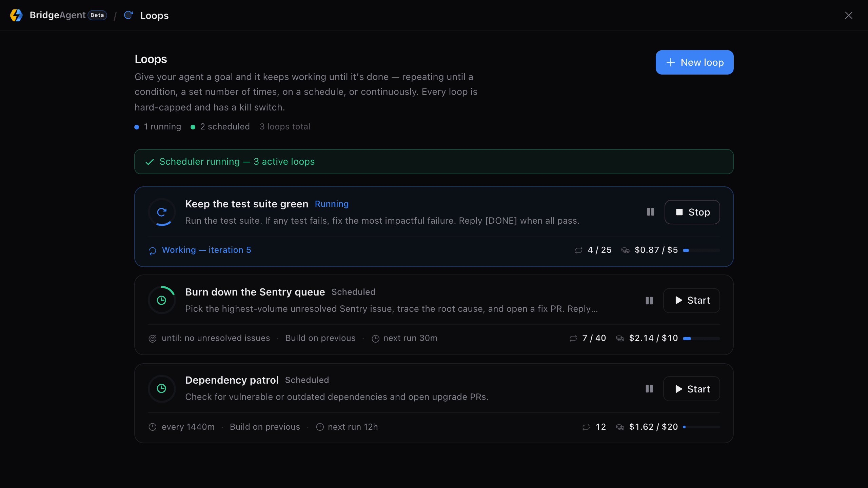Click the clock icon beside next run 12h
Screen dimensions: 868x488
[320, 427]
